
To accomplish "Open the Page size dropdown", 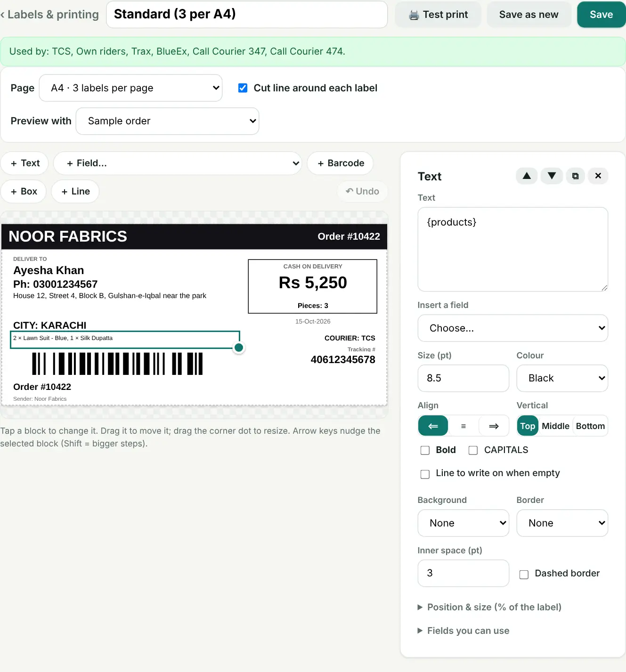I will (130, 88).
